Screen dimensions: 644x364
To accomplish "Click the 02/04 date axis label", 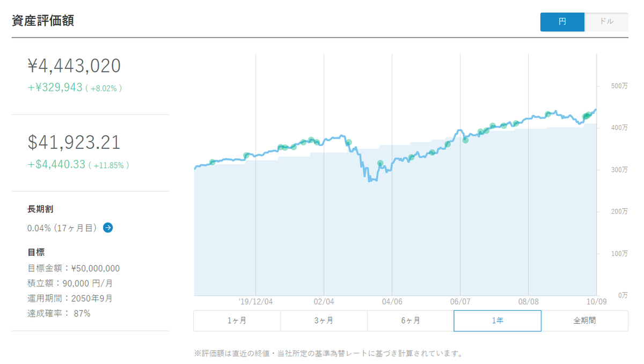I will click(324, 302).
